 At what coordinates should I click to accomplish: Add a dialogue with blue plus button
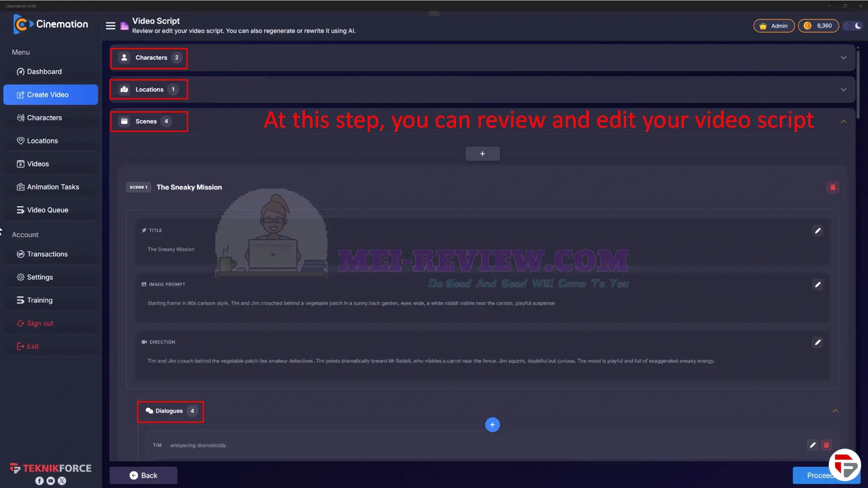click(x=492, y=425)
